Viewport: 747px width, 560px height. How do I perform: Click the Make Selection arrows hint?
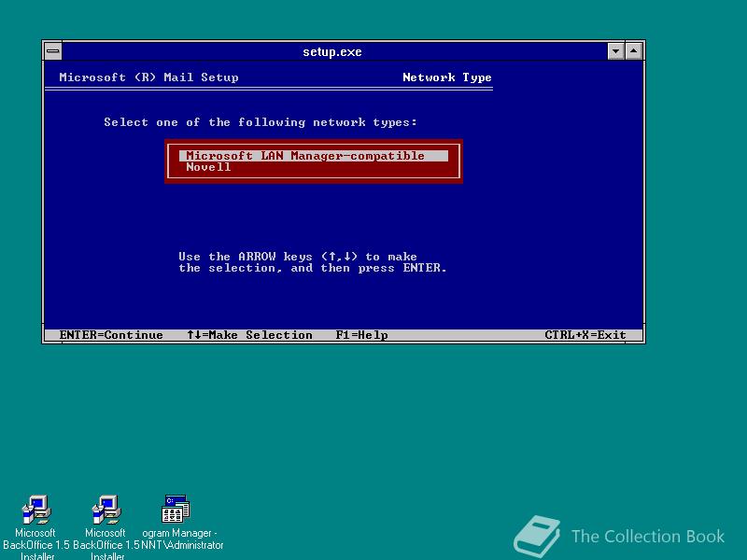pos(249,335)
